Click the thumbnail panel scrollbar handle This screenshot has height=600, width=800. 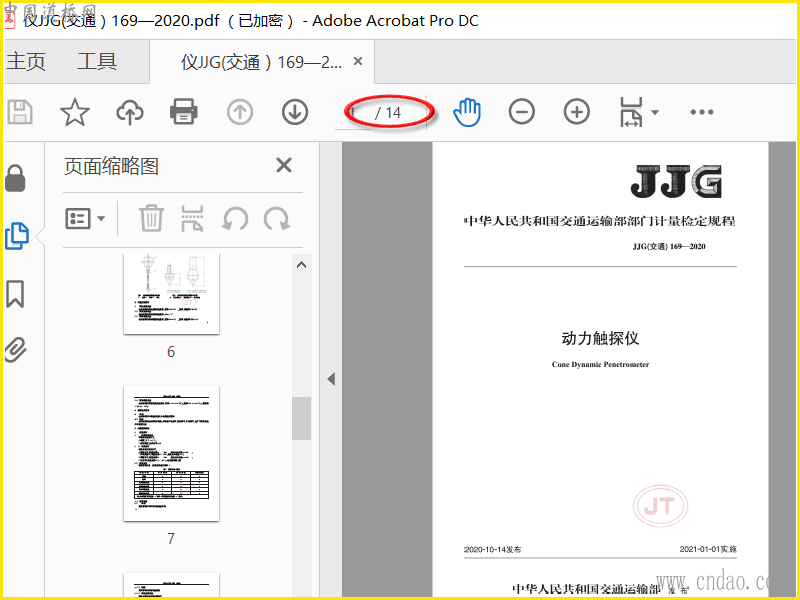tap(302, 418)
